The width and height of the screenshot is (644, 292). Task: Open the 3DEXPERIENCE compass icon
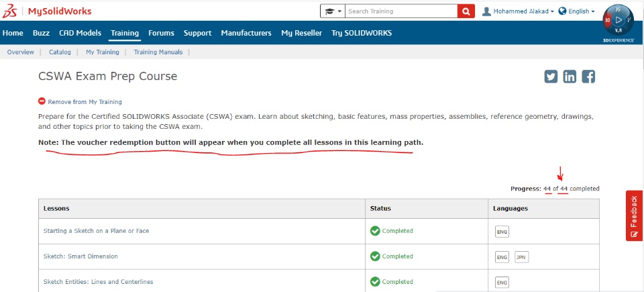coord(618,21)
